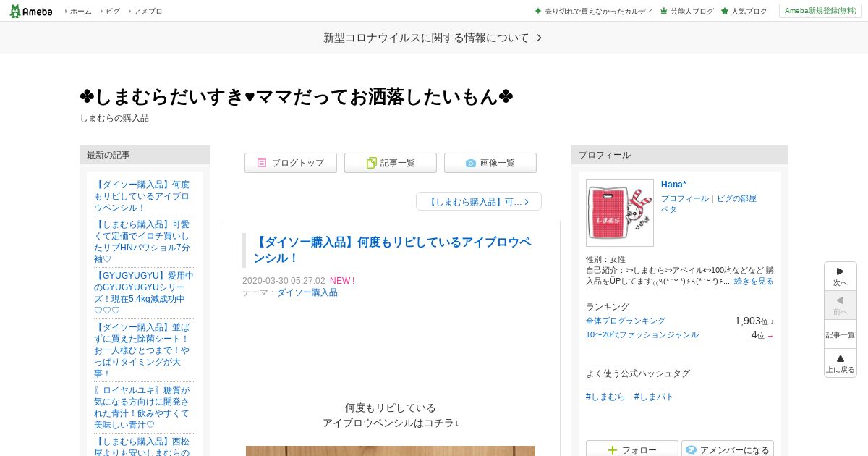Click the Ameba logo

(30, 11)
